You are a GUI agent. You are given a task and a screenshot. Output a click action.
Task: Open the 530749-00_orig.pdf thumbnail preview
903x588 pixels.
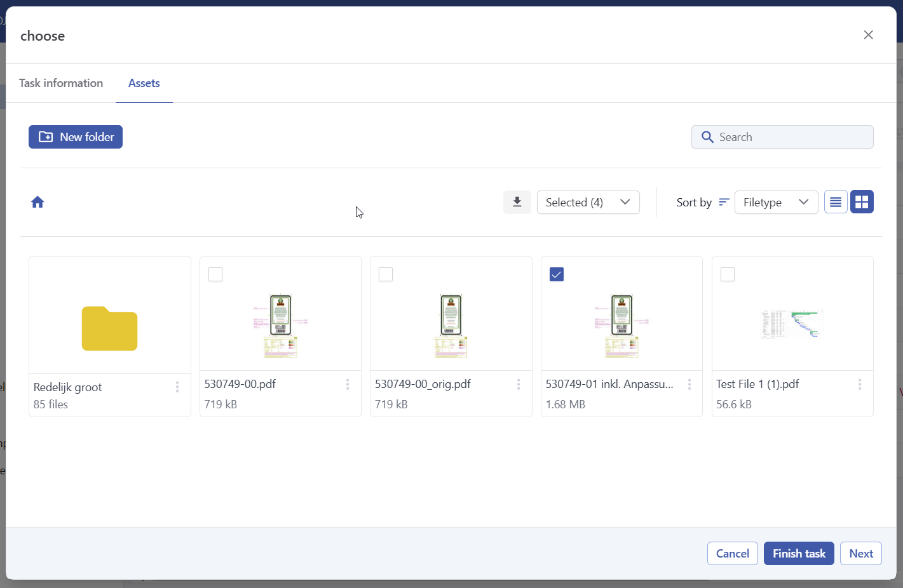click(x=451, y=325)
